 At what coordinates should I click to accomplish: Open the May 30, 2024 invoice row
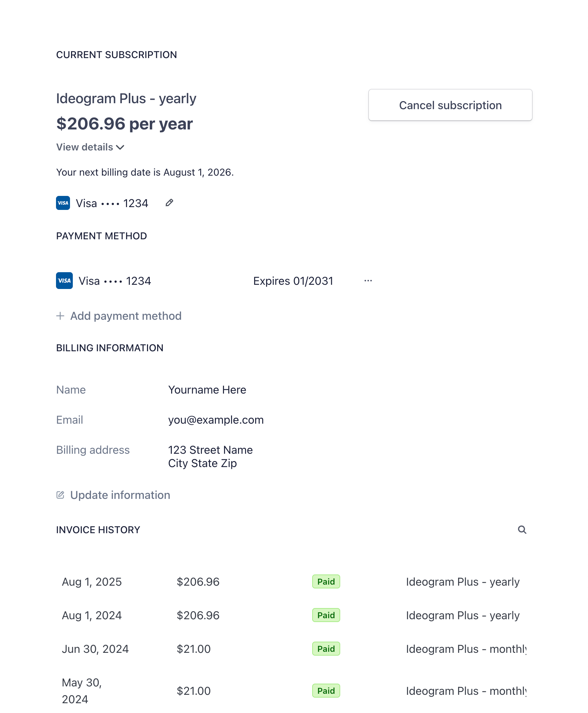82,691
